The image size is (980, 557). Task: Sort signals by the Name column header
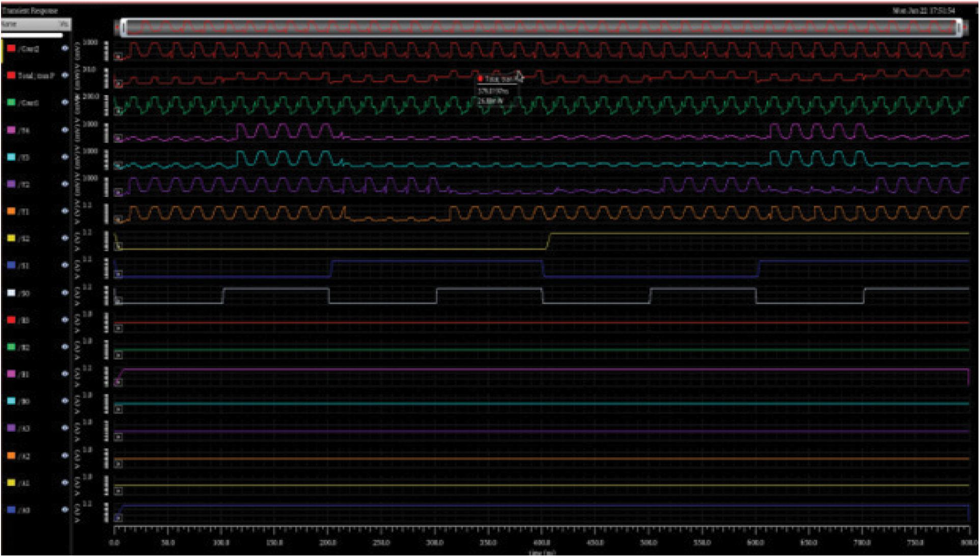[9, 24]
